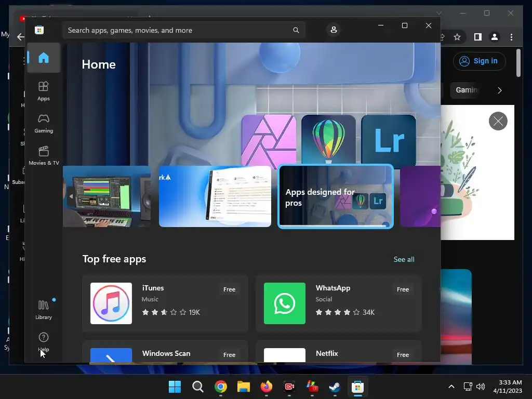Image resolution: width=532 pixels, height=399 pixels.
Task: Click See all for Top free apps
Action: (x=404, y=259)
